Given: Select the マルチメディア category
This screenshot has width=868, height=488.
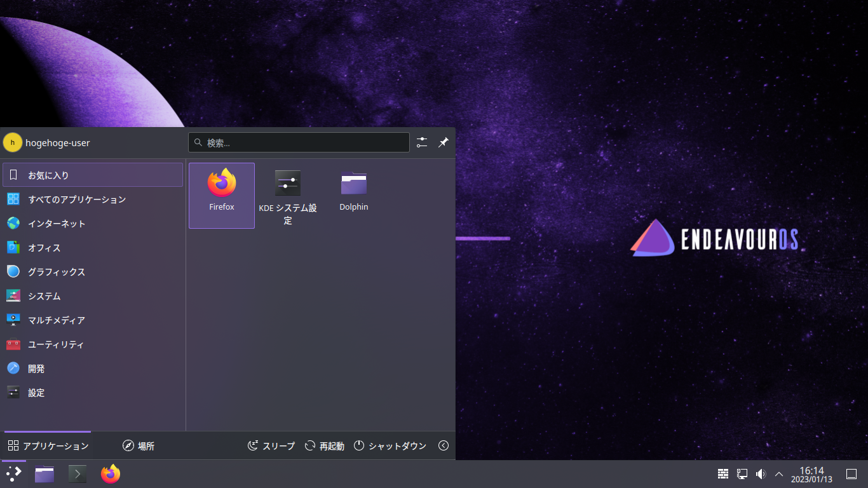Looking at the screenshot, I should 93,320.
